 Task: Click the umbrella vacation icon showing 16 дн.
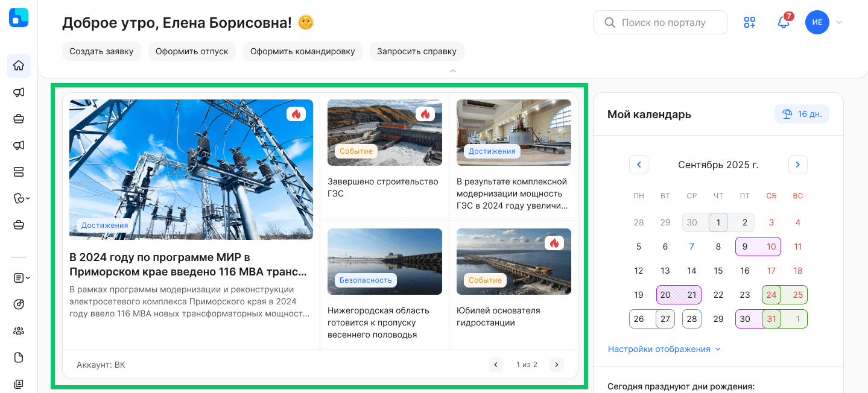(x=801, y=113)
